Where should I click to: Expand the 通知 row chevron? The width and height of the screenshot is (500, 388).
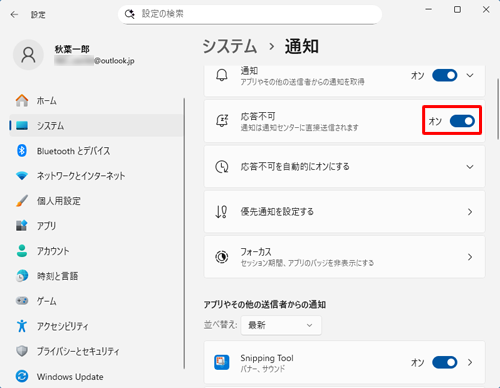[x=470, y=75]
